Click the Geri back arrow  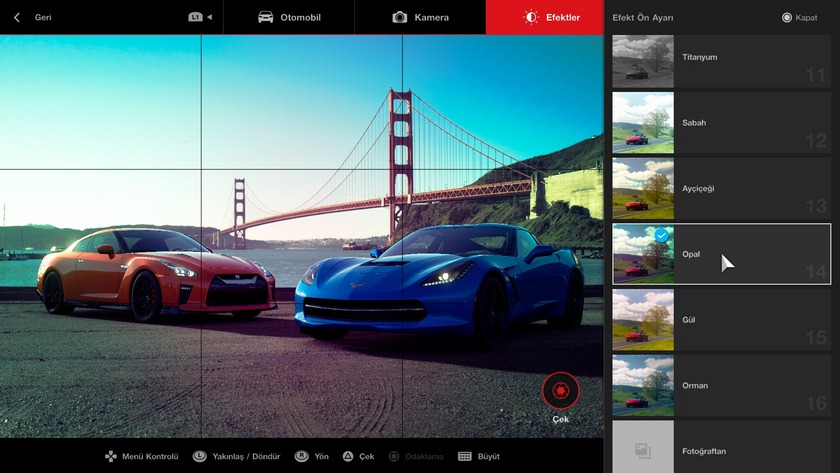click(x=17, y=17)
